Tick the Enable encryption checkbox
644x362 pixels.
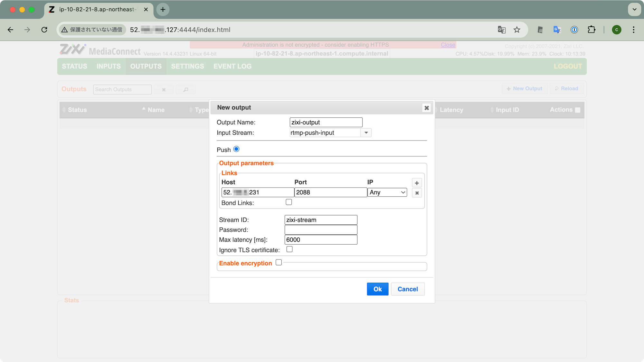point(279,262)
